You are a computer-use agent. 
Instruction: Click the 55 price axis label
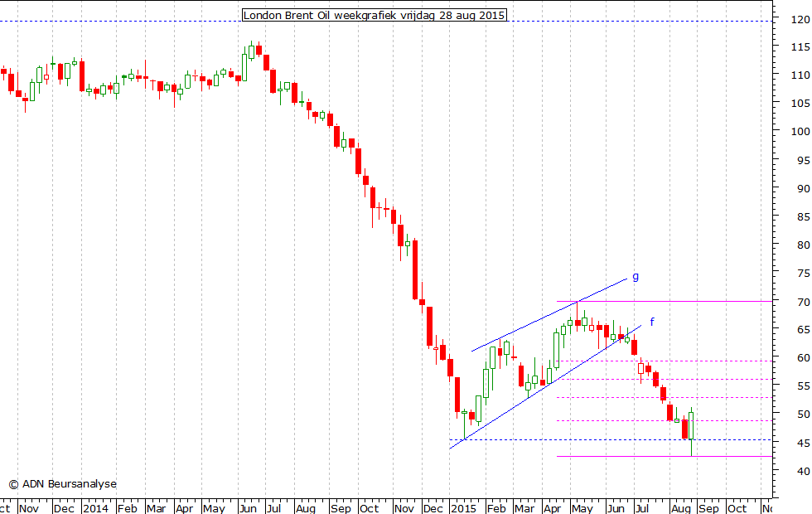[803, 386]
